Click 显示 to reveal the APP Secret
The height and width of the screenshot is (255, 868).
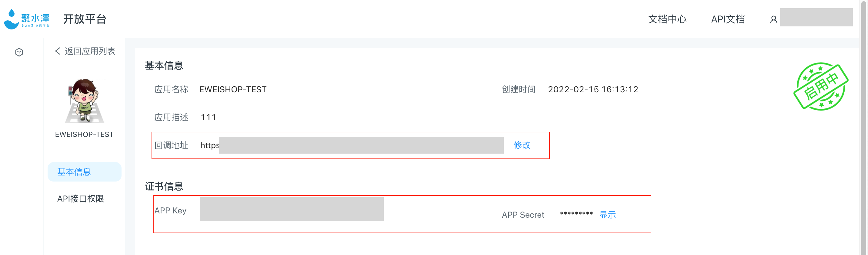(x=607, y=215)
